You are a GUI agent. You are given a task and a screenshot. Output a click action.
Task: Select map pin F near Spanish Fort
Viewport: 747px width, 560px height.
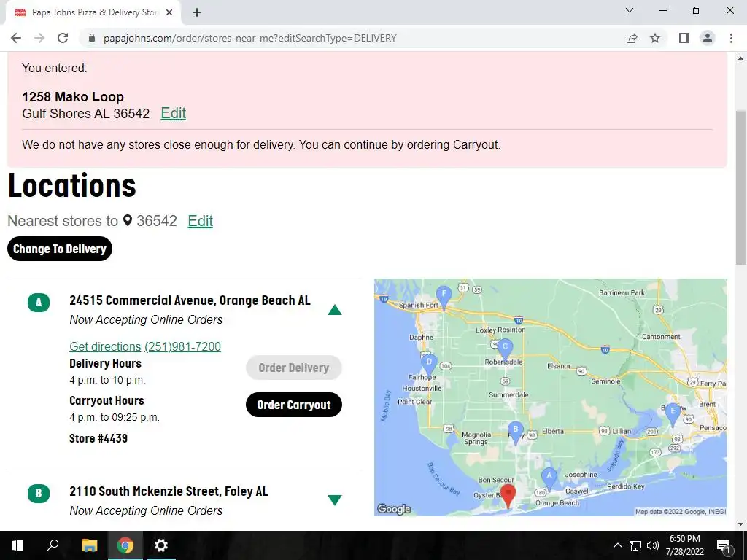444,297
